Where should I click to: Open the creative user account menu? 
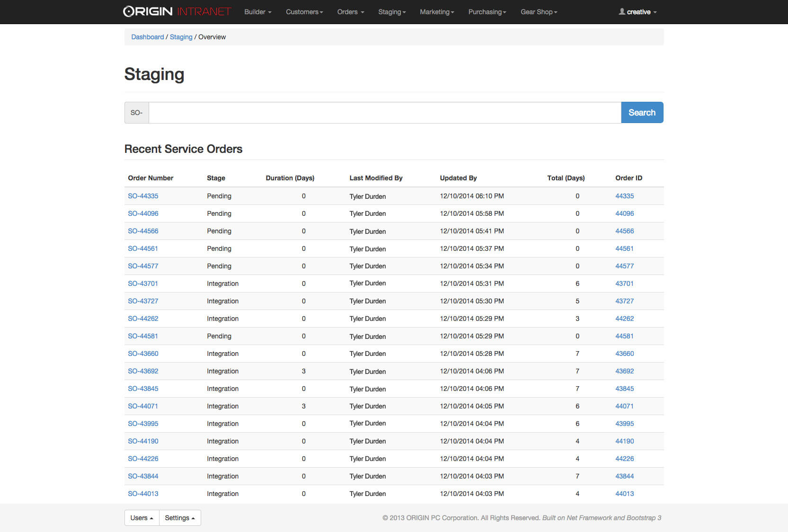637,12
